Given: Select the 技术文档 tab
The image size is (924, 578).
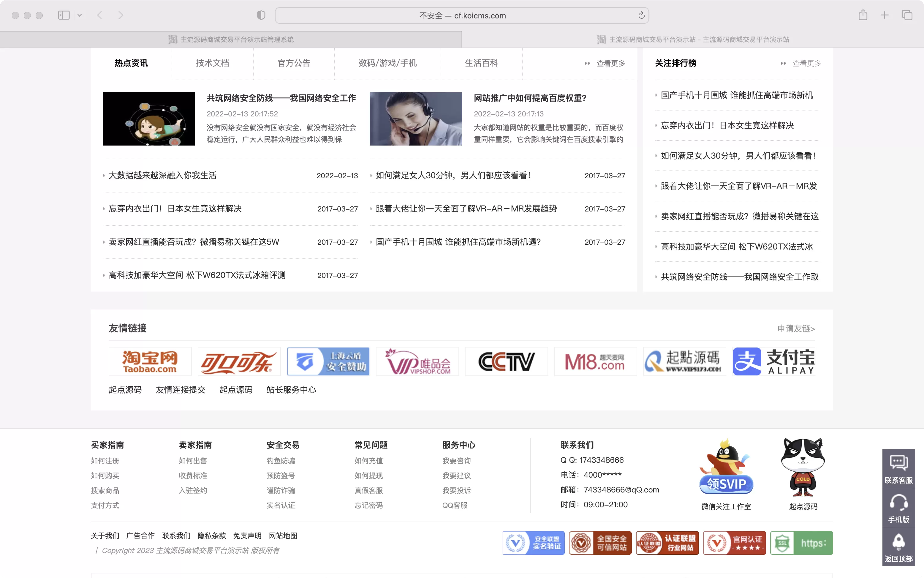Looking at the screenshot, I should (213, 63).
